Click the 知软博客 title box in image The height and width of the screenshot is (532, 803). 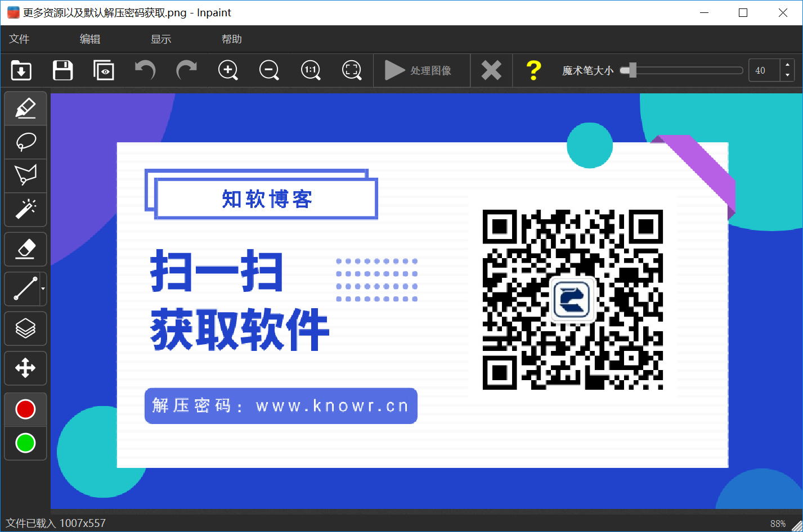[266, 199]
